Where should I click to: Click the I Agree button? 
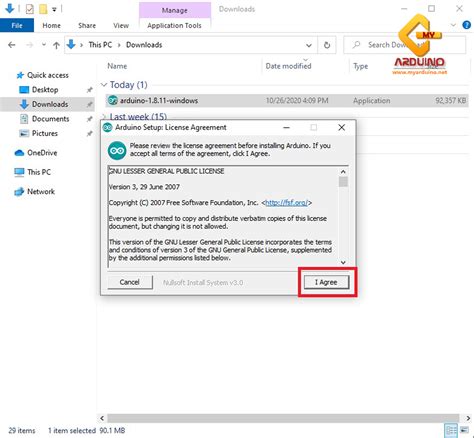click(326, 282)
